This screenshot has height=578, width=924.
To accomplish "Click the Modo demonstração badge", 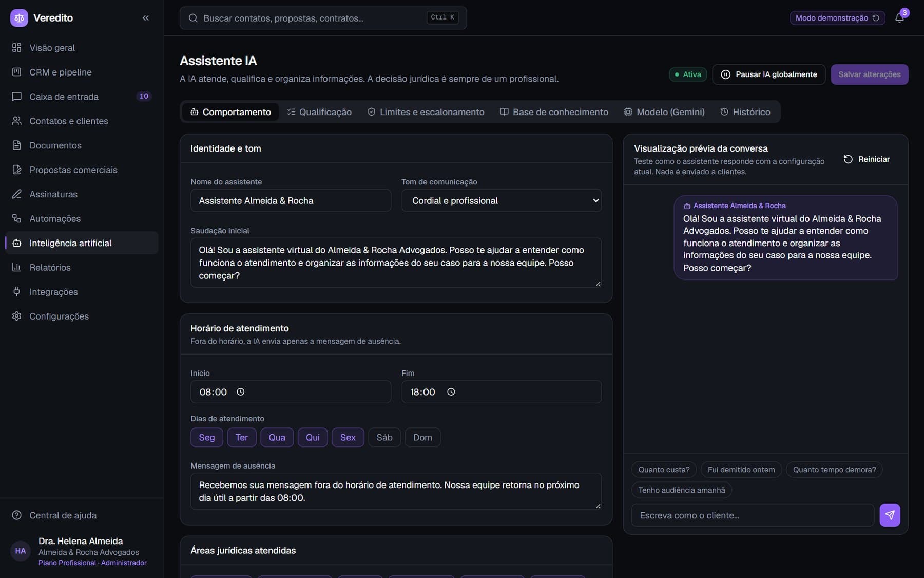I will point(837,18).
